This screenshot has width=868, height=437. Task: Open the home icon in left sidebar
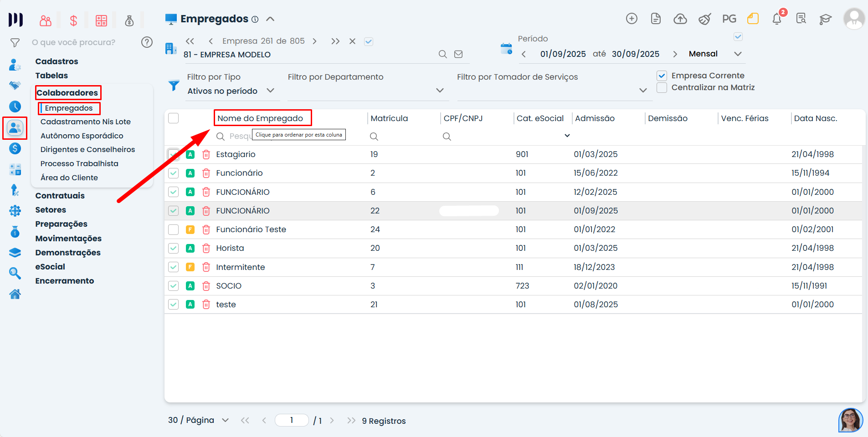(x=15, y=295)
